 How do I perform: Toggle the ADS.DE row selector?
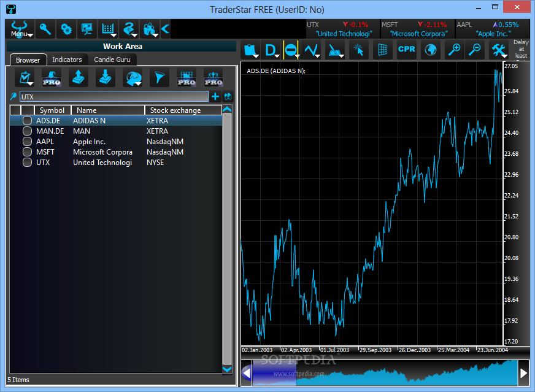pyautogui.click(x=27, y=120)
